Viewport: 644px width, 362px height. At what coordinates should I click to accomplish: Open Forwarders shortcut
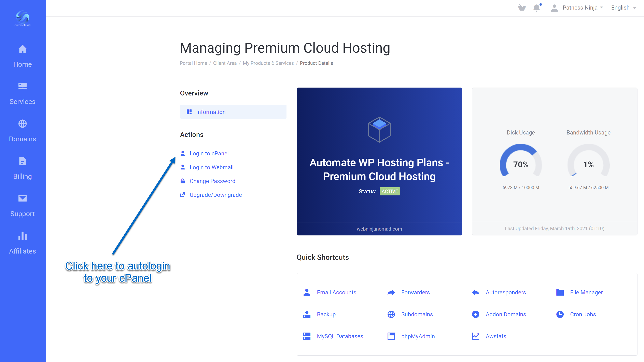[x=416, y=292]
